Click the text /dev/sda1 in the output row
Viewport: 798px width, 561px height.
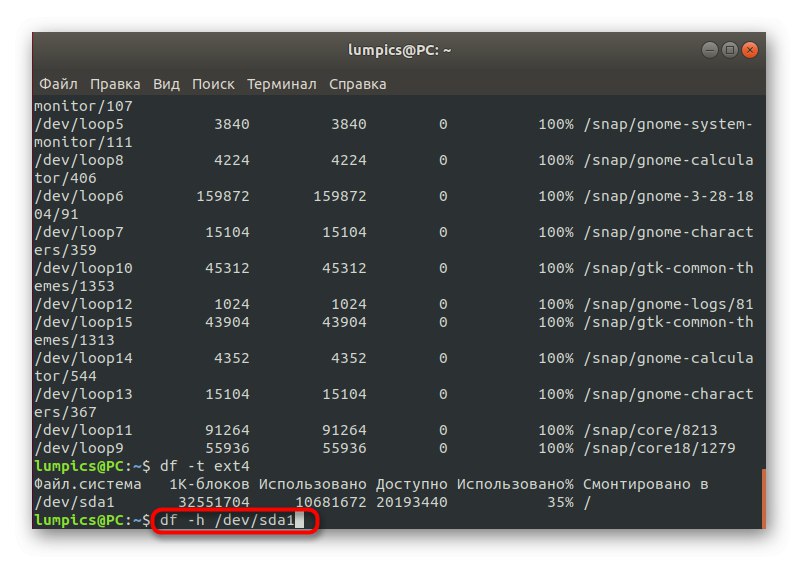[74, 502]
